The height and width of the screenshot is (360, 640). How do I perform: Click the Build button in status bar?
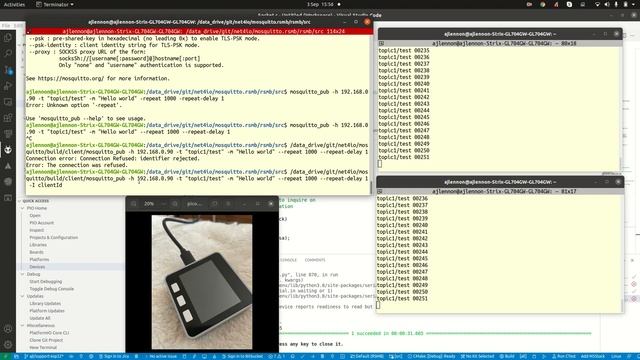point(507,356)
